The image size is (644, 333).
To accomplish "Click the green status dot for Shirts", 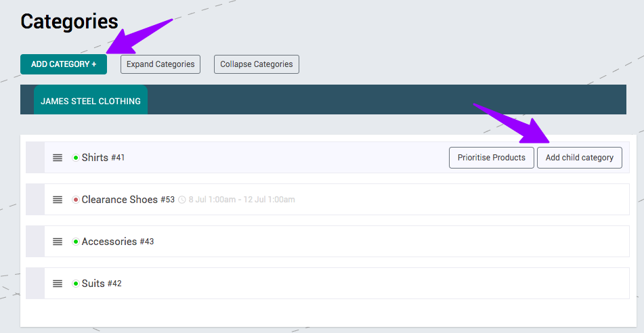I will tap(76, 158).
